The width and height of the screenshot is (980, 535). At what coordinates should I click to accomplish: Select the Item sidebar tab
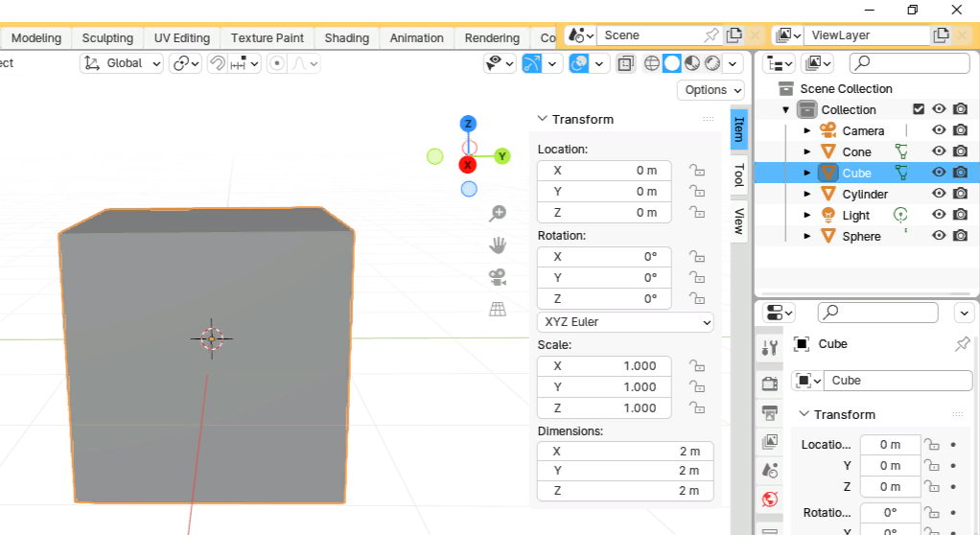point(738,128)
